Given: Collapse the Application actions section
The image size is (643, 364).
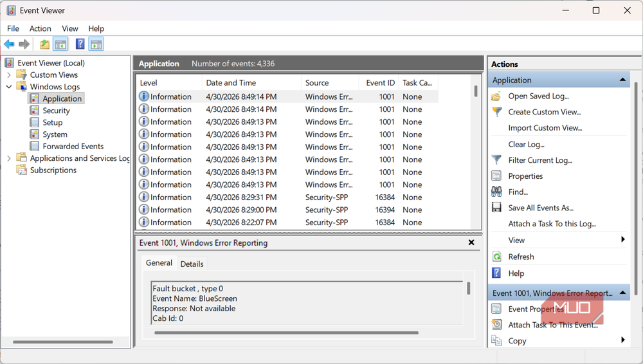Looking at the screenshot, I should point(622,80).
